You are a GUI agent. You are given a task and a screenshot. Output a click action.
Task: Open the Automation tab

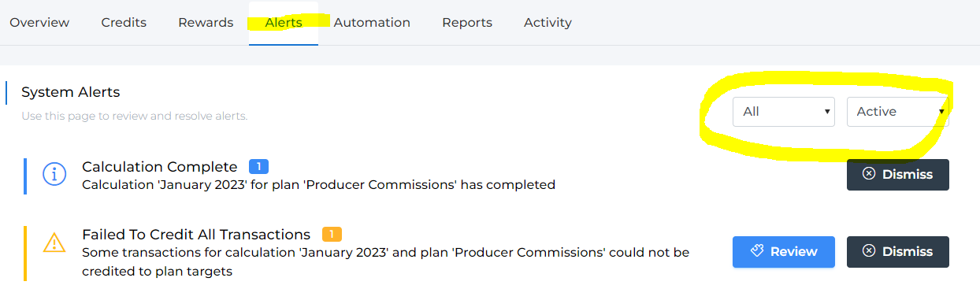pyautogui.click(x=372, y=23)
